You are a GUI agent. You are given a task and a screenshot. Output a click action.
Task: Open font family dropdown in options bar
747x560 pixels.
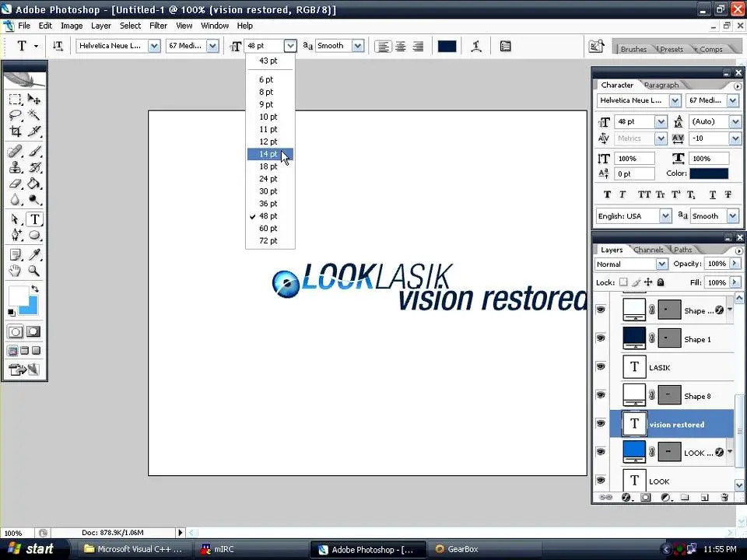coord(154,46)
